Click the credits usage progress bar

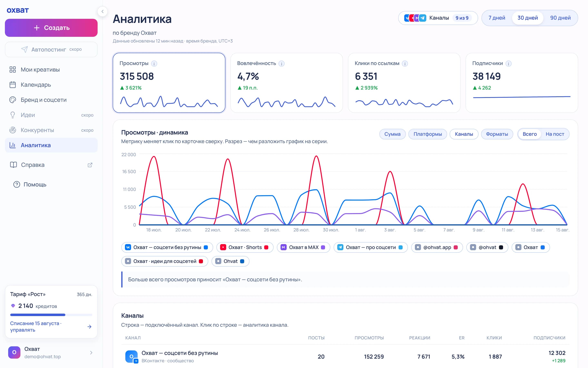click(x=51, y=315)
